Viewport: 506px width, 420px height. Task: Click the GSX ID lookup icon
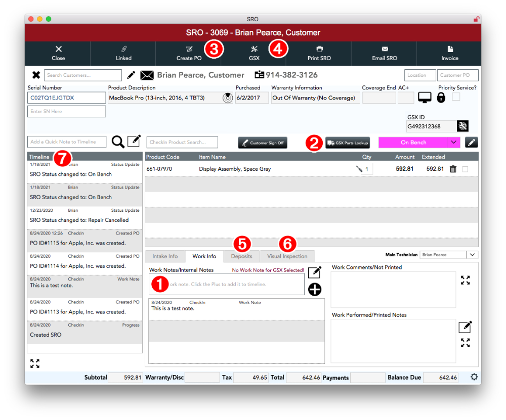(x=462, y=126)
